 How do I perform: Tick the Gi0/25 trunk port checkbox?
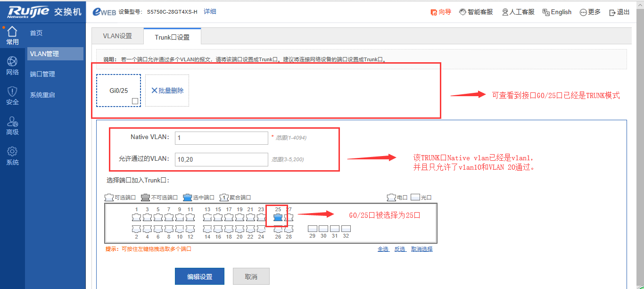click(x=135, y=101)
